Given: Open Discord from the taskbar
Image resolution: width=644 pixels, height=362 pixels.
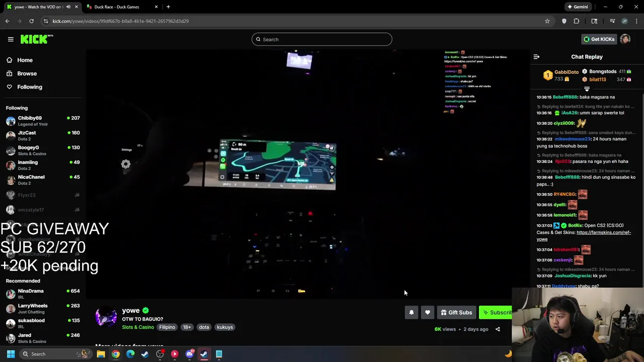Looking at the screenshot, I should coord(189,354).
